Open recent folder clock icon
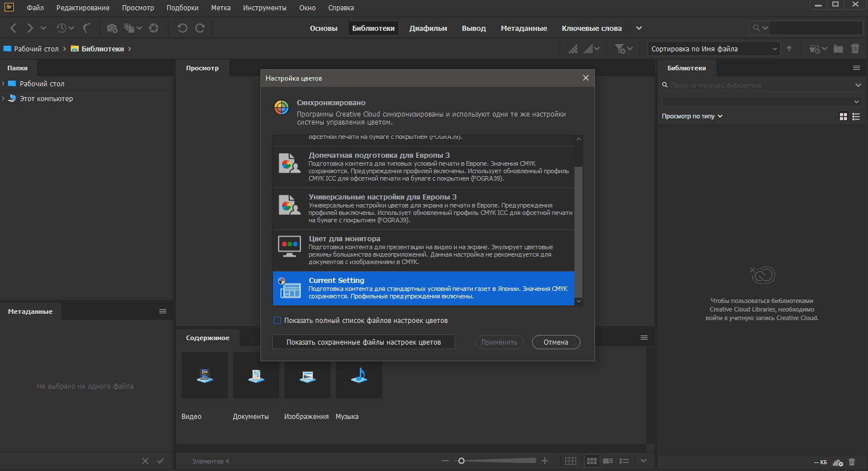 click(x=818, y=49)
